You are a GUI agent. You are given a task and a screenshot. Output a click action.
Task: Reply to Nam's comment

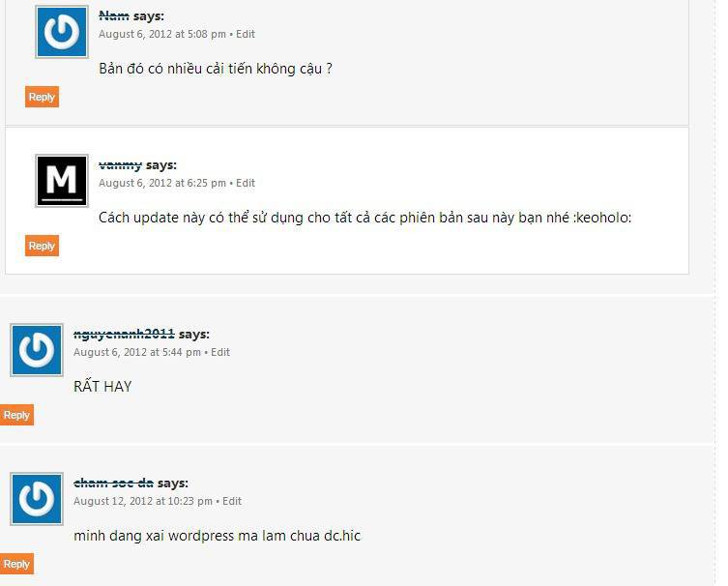(x=42, y=97)
